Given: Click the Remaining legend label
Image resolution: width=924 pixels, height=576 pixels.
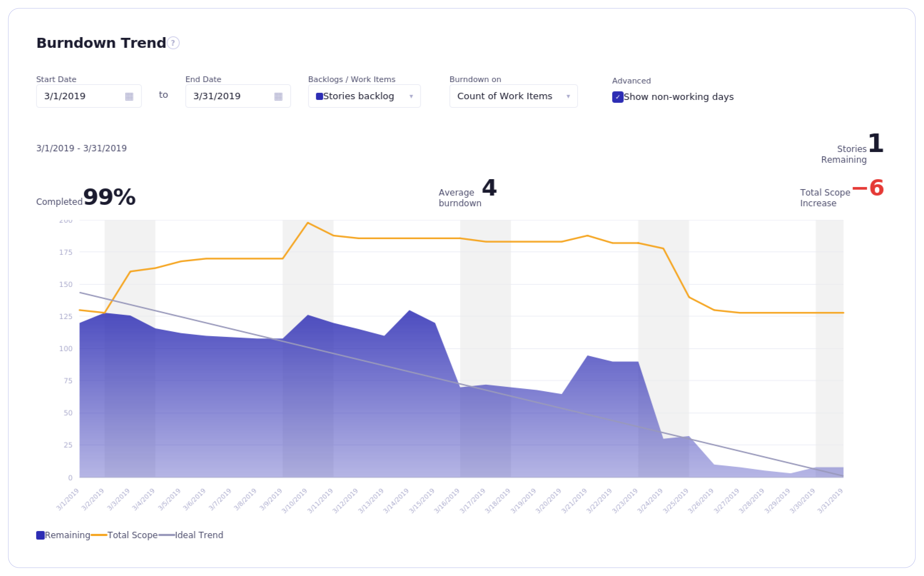Looking at the screenshot, I should click(67, 535).
